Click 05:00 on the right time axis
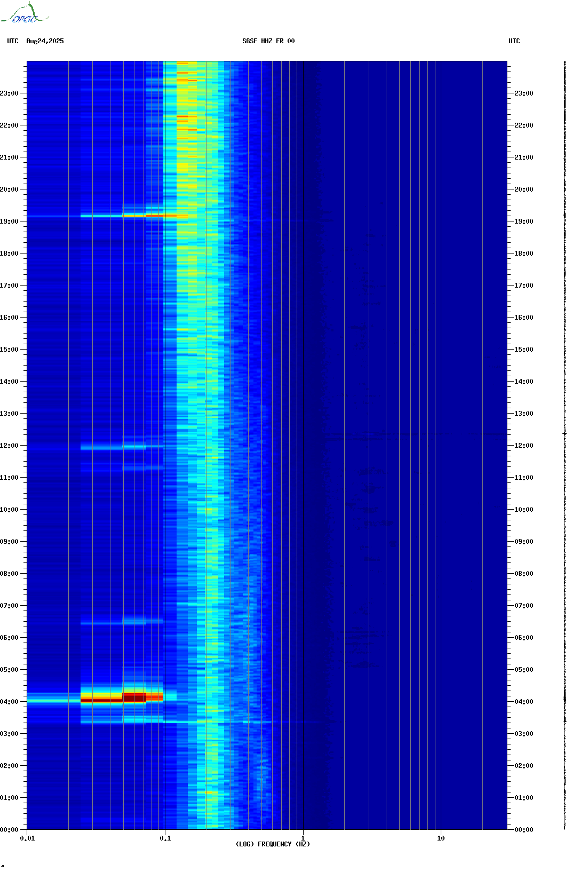This screenshot has width=588, height=872. point(524,670)
